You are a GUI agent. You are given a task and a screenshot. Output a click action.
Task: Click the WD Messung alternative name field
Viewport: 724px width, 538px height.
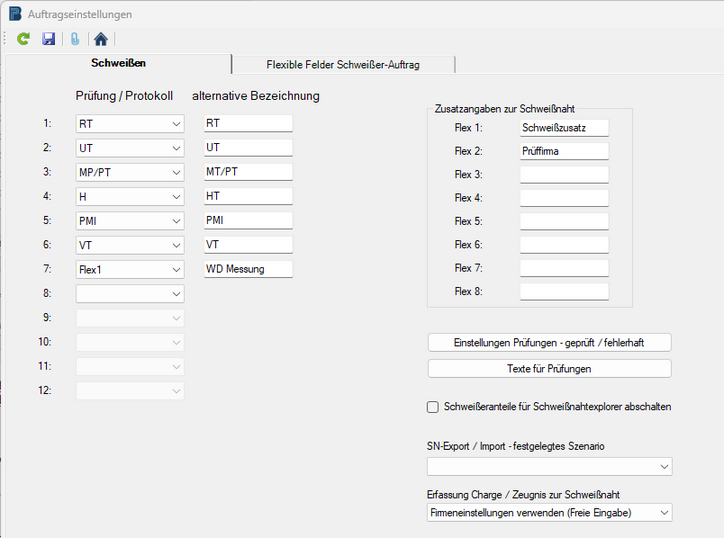[248, 269]
